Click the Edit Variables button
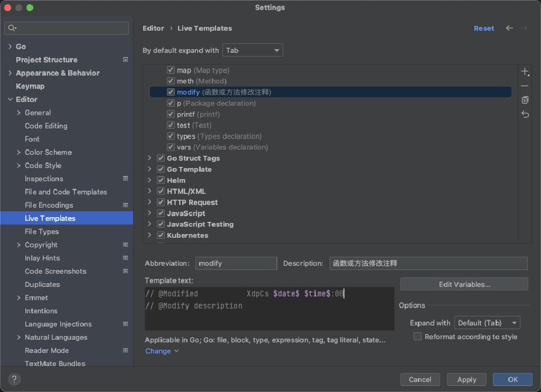The image size is (541, 392). click(x=464, y=284)
